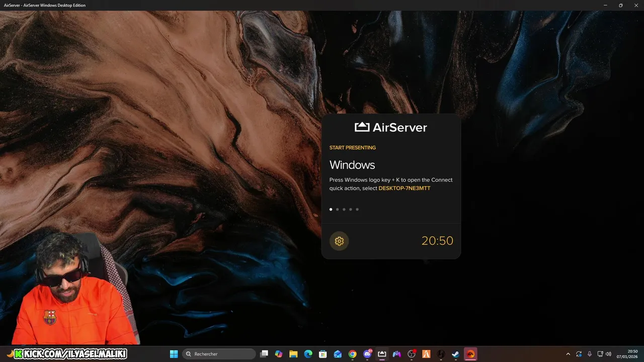Open Steam from the taskbar
The height and width of the screenshot is (362, 644).
coord(456,354)
